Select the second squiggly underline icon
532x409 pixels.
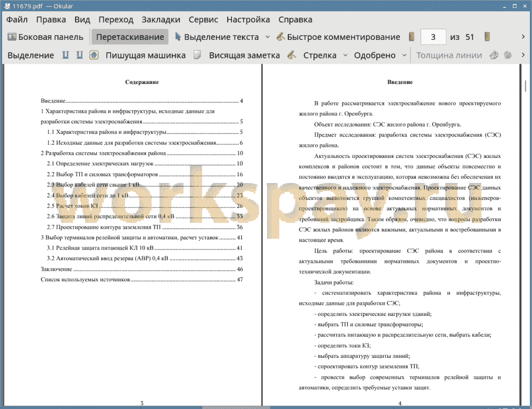tap(79, 55)
